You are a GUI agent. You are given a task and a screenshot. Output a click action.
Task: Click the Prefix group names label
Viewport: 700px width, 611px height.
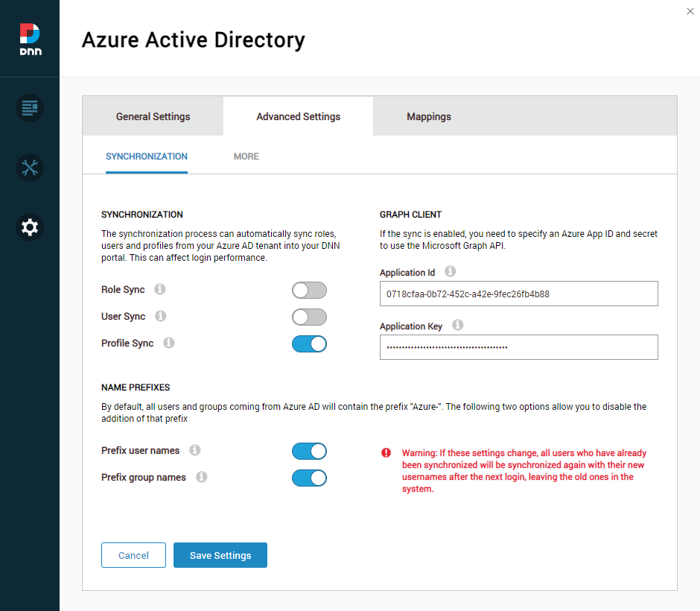click(x=143, y=477)
